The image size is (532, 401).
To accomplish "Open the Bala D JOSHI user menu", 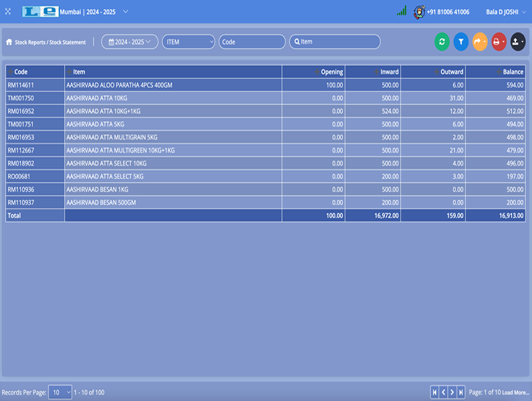I will point(505,12).
